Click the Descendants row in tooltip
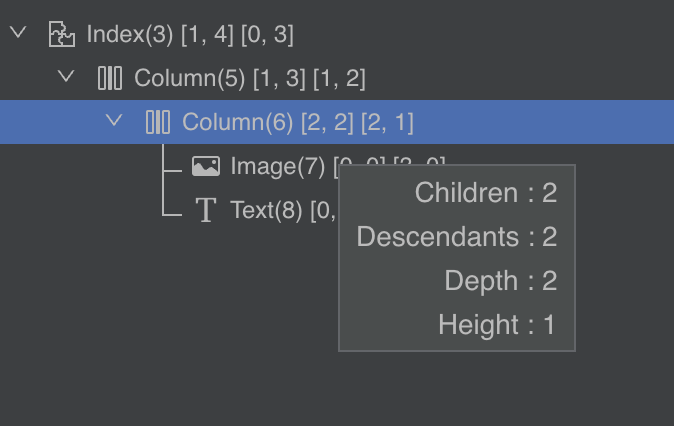 point(457,237)
